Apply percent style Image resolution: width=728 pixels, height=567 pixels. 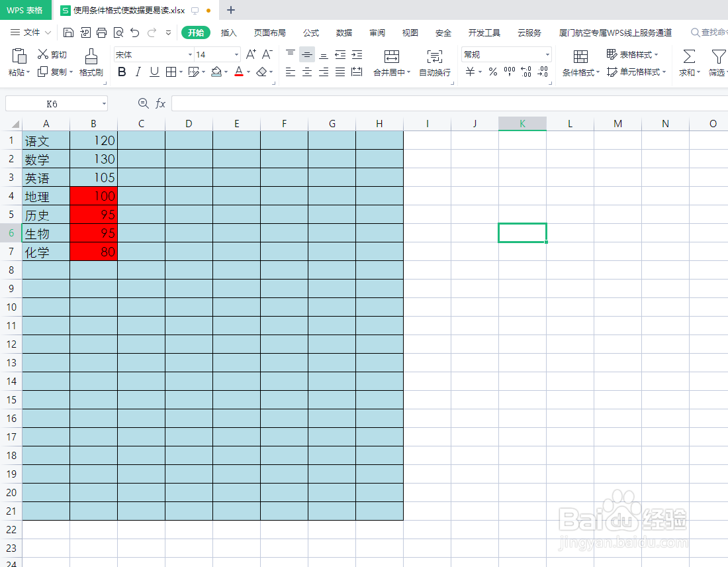pos(493,72)
